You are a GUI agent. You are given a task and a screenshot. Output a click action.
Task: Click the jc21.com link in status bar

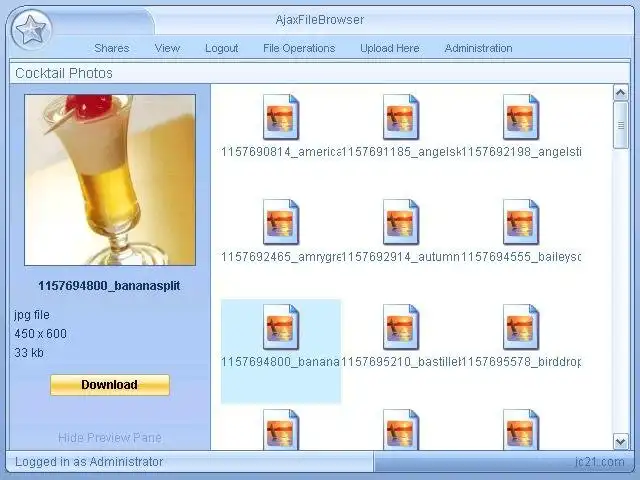600,462
